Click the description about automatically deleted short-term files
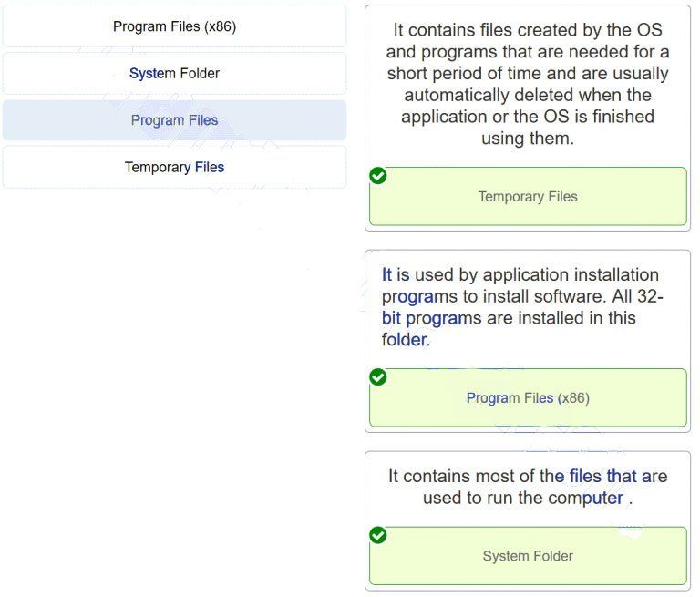700x597 pixels. click(x=528, y=84)
